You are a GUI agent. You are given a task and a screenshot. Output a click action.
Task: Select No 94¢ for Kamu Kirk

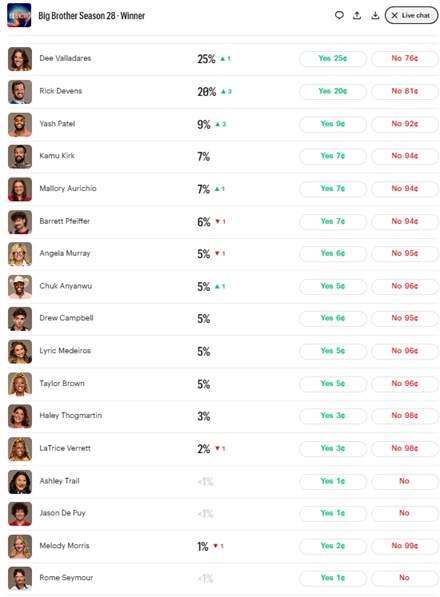click(x=405, y=156)
